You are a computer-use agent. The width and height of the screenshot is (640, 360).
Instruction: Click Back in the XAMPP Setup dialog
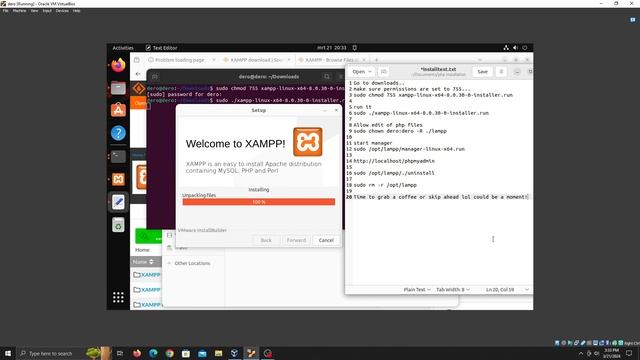tap(266, 240)
